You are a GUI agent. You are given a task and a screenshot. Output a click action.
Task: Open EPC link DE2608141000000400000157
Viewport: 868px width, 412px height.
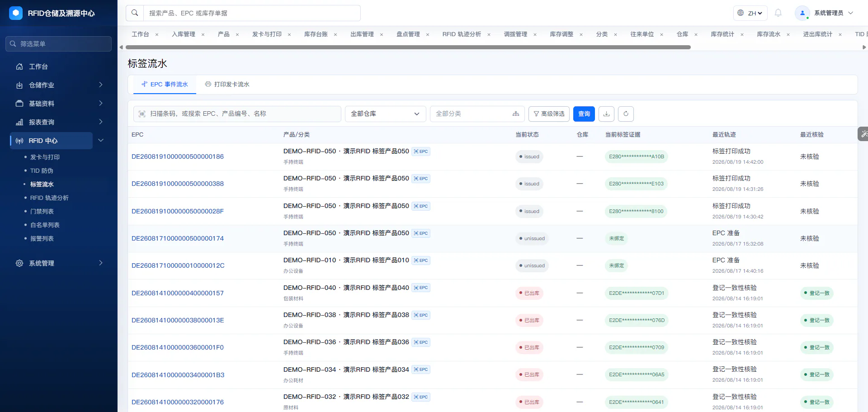pyautogui.click(x=178, y=294)
